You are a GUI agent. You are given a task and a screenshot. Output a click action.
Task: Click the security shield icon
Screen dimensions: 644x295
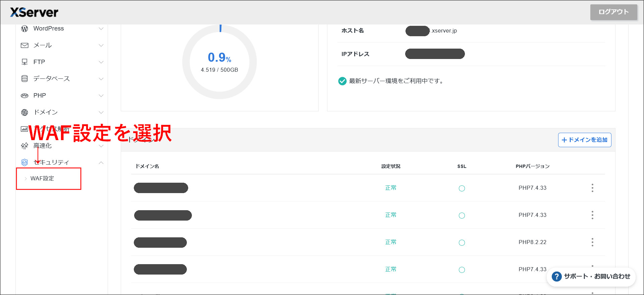(x=24, y=163)
